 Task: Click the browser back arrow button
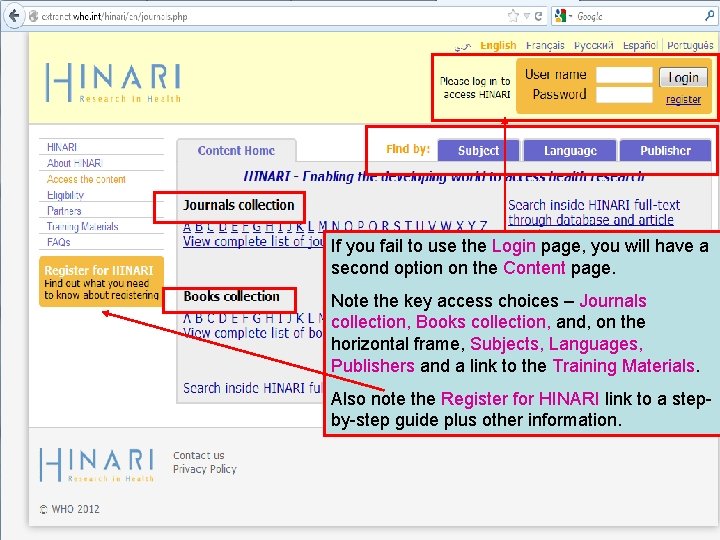pos(14,16)
